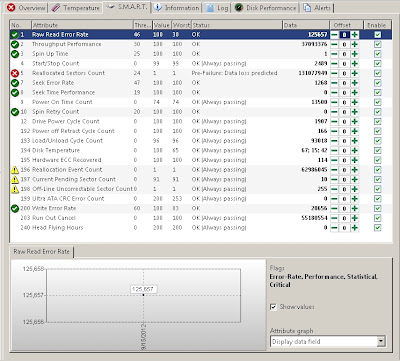400x361 pixels.
Task: Click the warning icon beside Current Pending Sector Count
Action: pos(15,179)
